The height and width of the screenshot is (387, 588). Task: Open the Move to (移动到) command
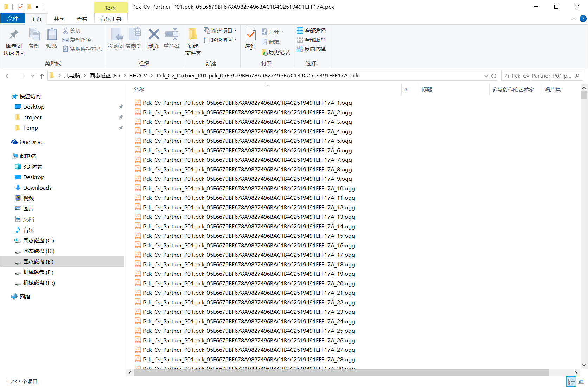pyautogui.click(x=116, y=38)
